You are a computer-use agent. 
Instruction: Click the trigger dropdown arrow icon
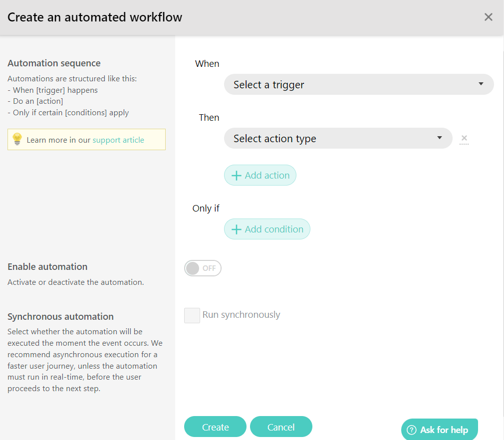click(x=481, y=84)
